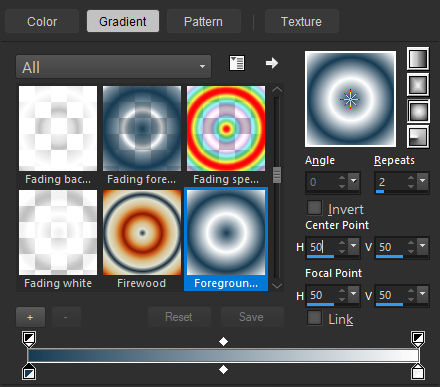Select the radial gradient style icon

[x=418, y=137]
